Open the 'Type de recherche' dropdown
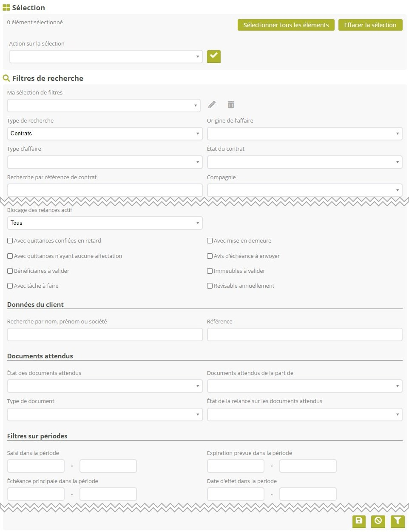This screenshot has width=409, height=532. click(x=105, y=134)
